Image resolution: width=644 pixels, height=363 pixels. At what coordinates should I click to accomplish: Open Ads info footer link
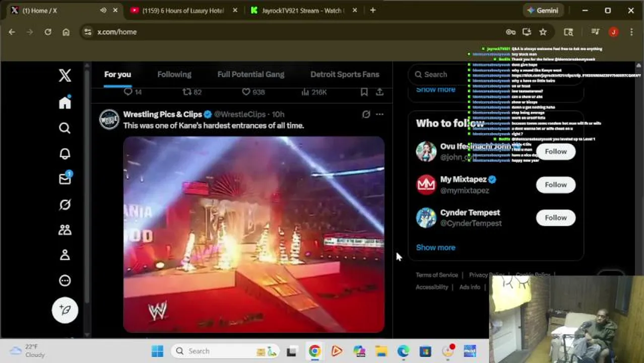470,287
